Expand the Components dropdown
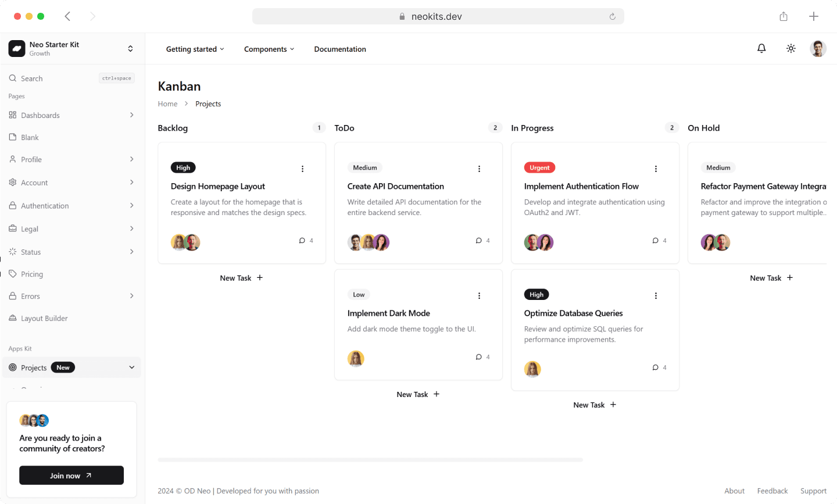 tap(269, 49)
